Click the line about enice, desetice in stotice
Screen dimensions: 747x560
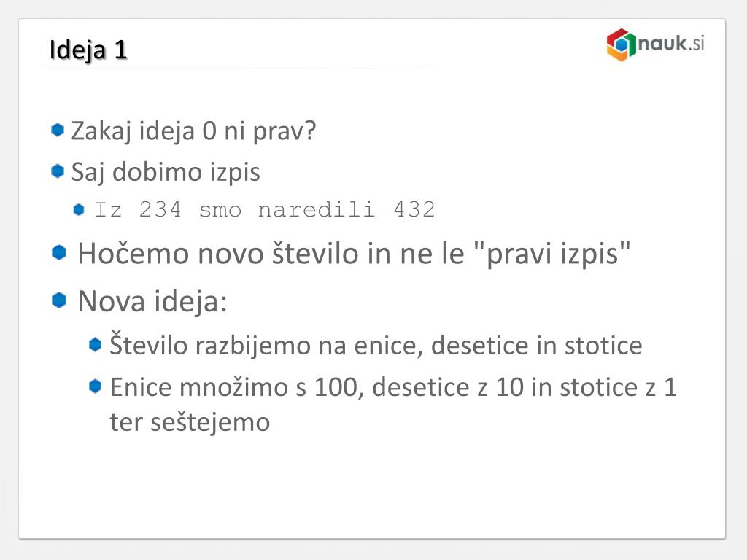(376, 345)
